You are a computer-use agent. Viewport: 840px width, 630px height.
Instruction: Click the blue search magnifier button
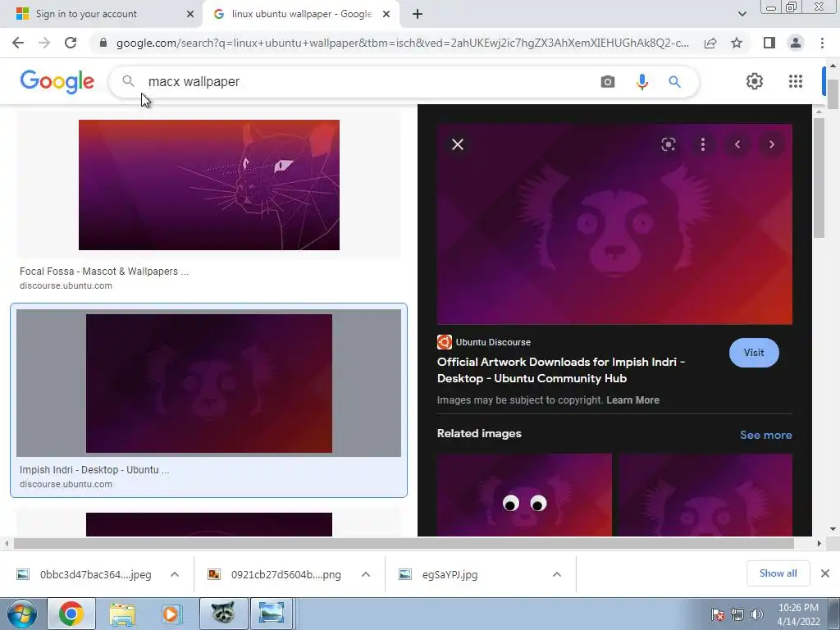674,81
